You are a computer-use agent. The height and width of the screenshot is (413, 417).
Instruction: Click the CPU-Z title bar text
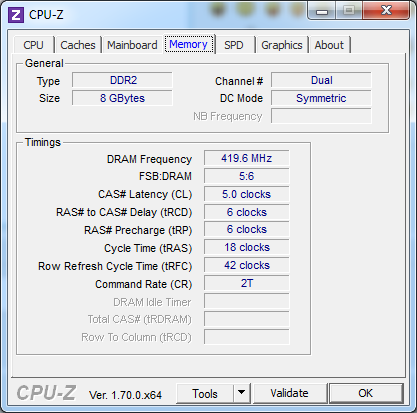46,15
